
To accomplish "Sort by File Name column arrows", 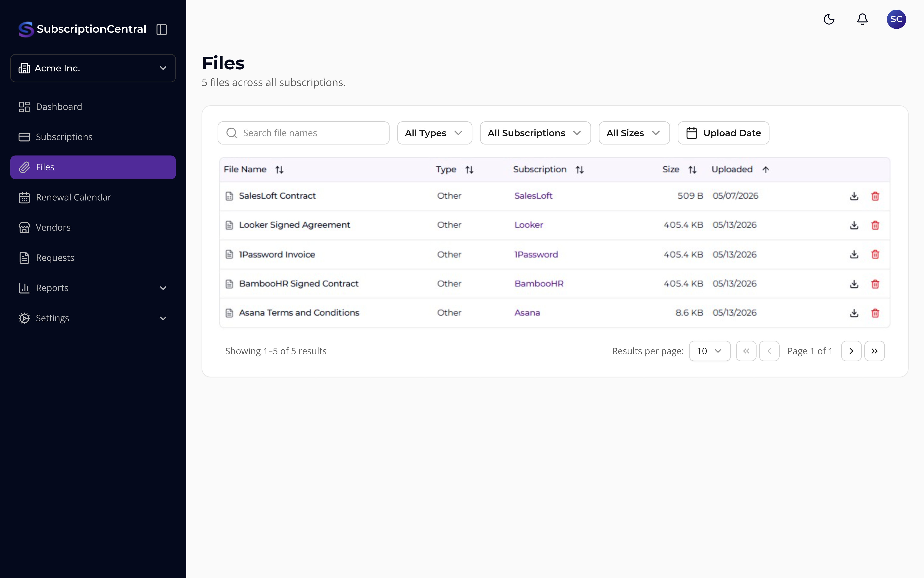I will click(x=280, y=170).
